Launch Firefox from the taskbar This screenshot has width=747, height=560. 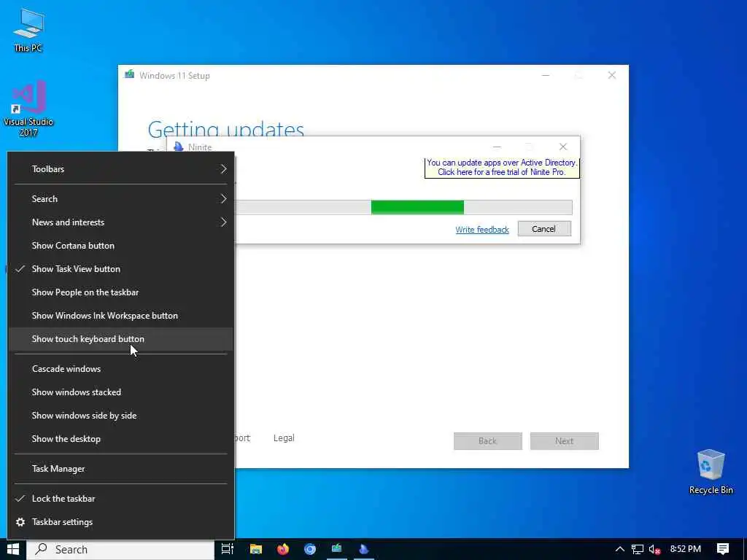(283, 550)
